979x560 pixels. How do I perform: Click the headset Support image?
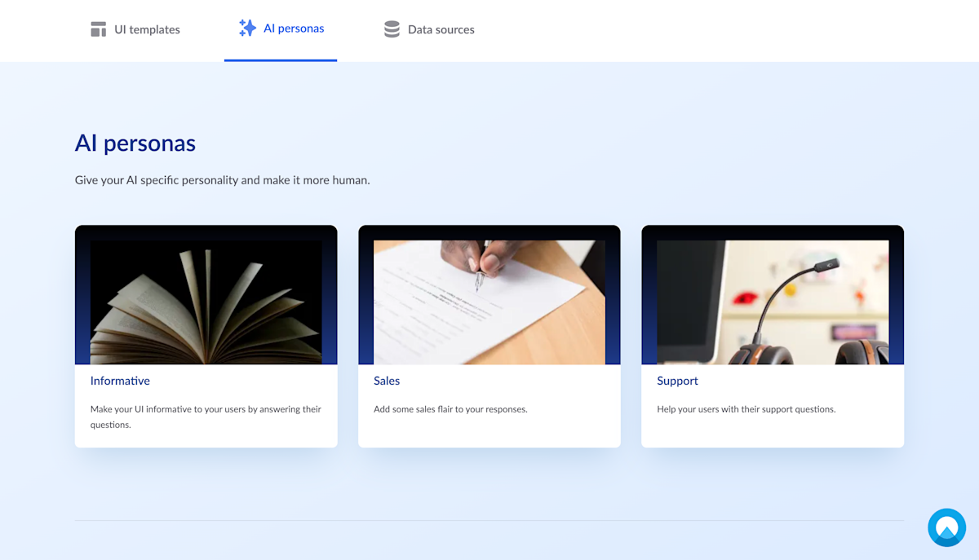pyautogui.click(x=773, y=302)
